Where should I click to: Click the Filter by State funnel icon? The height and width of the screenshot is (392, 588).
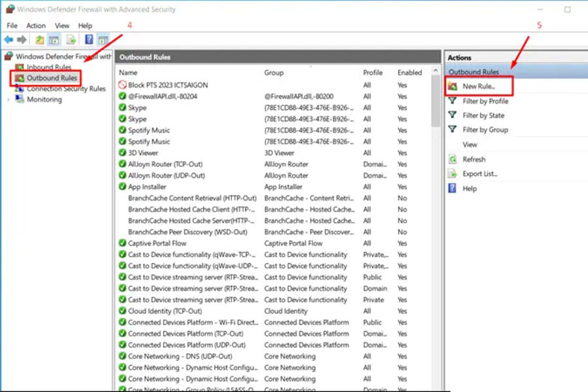(x=453, y=115)
